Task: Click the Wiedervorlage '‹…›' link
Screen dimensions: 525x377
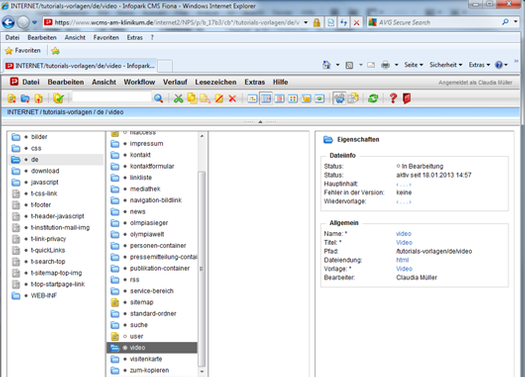Action: click(x=403, y=202)
